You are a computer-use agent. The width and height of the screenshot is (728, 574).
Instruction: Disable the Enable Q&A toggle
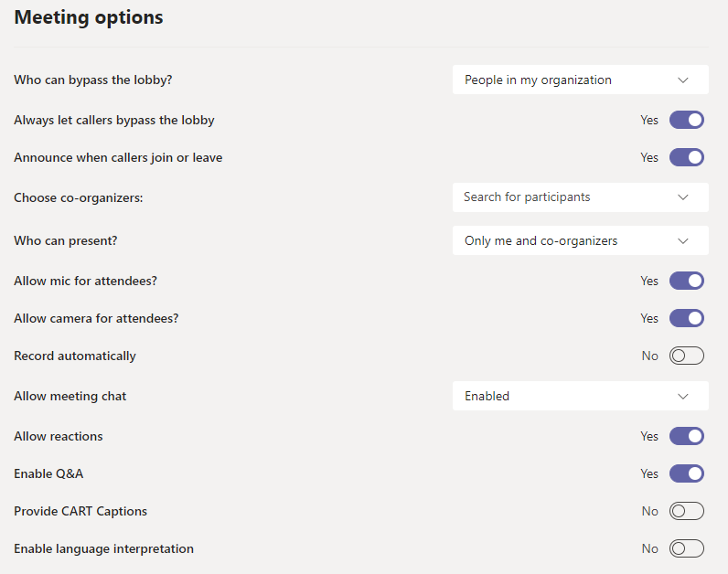(x=686, y=473)
